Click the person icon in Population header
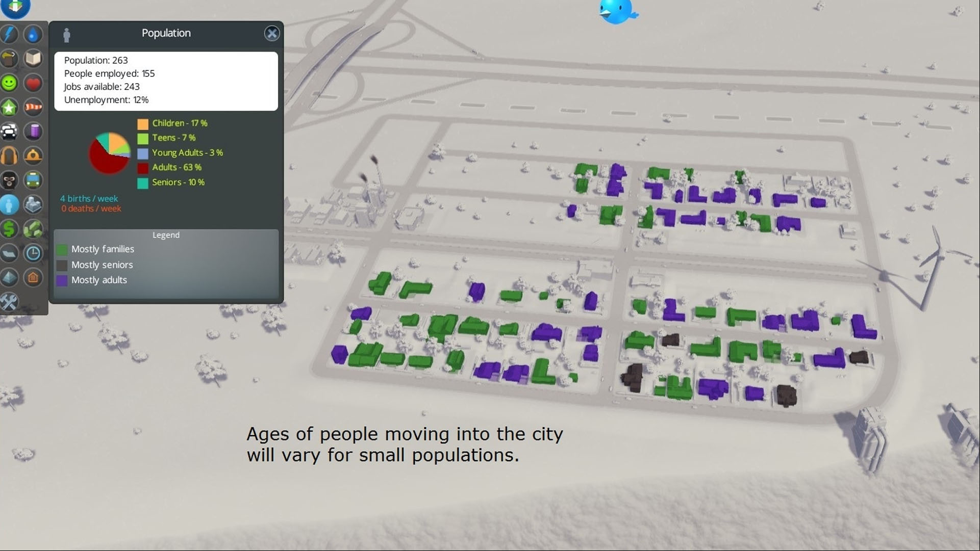The image size is (980, 551). pos(66,35)
